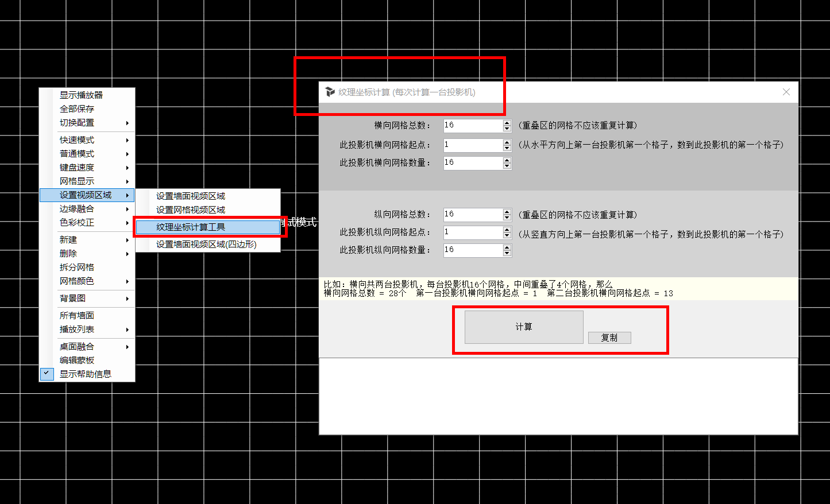
Task: Open the 普通模式 submenu
Action: pos(87,154)
